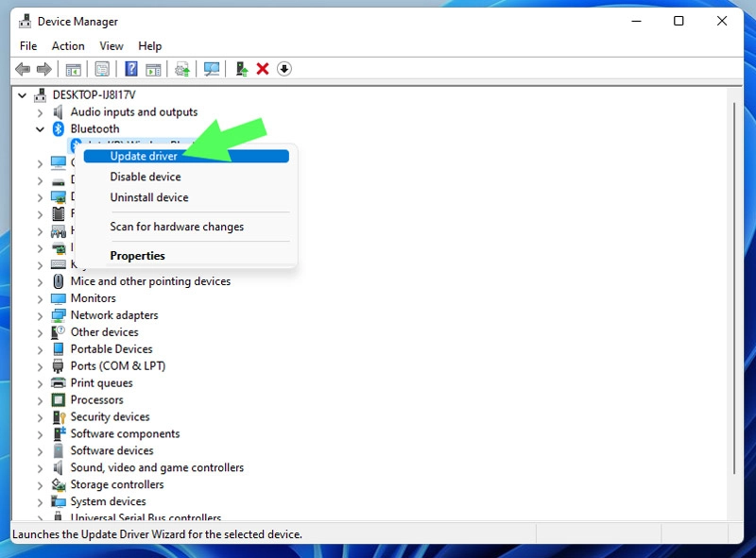The height and width of the screenshot is (558, 756).
Task: Expand Sound, video and game controllers chevron
Action: pyautogui.click(x=40, y=468)
